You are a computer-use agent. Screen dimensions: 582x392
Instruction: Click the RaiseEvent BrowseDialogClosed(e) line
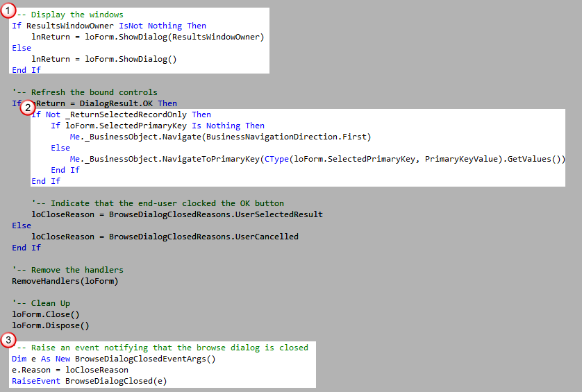tap(90, 381)
